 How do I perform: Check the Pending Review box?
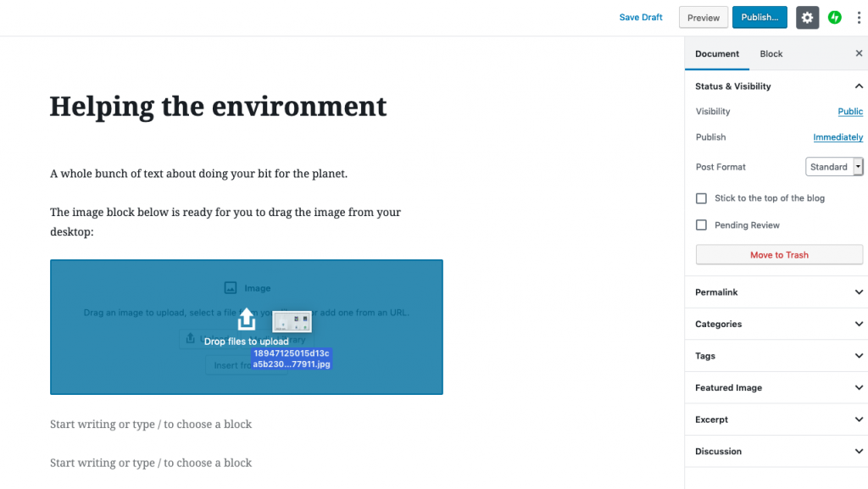(701, 225)
